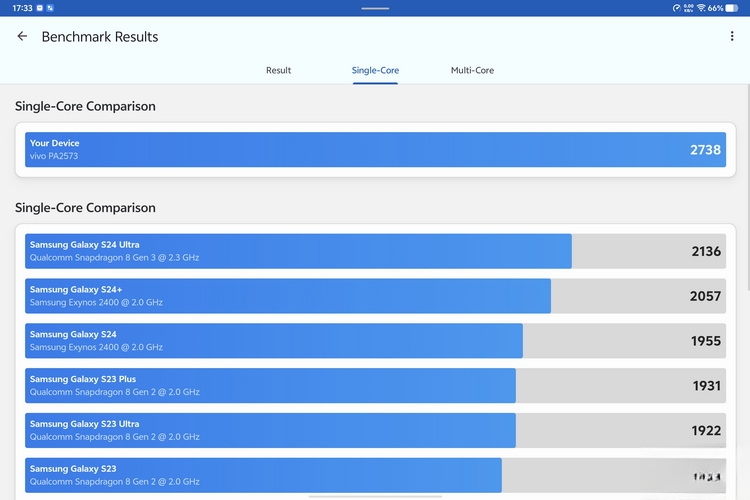Tap the Wi-Fi status icon

pyautogui.click(x=701, y=8)
